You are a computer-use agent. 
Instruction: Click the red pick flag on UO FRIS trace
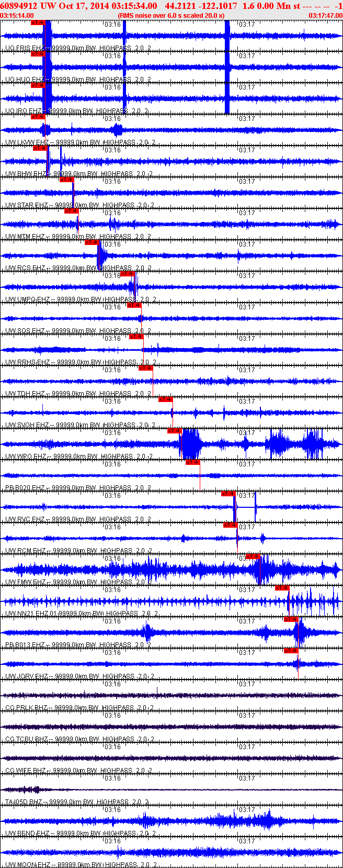coord(38,23)
